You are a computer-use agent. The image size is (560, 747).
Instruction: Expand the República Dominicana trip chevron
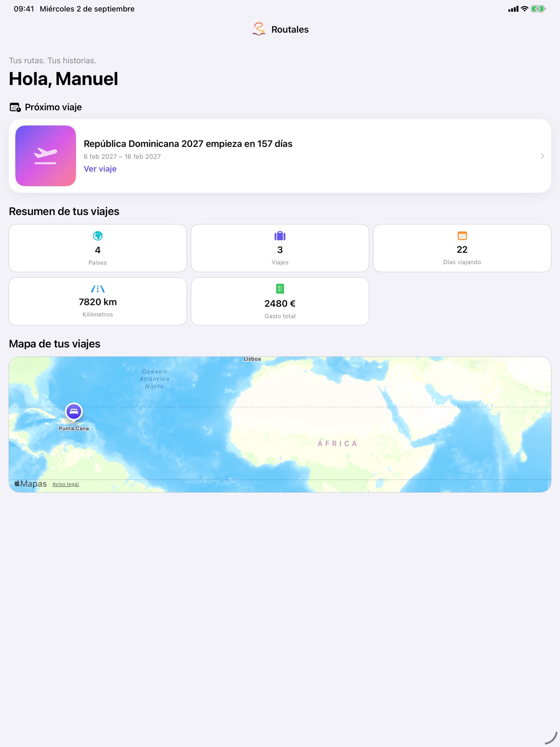(542, 156)
